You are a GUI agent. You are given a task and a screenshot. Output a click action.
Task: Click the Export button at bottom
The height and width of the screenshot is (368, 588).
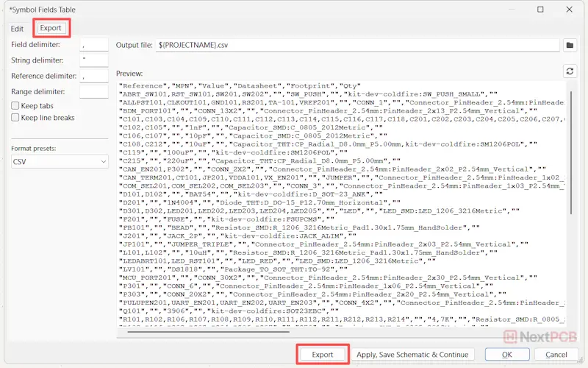(x=323, y=355)
